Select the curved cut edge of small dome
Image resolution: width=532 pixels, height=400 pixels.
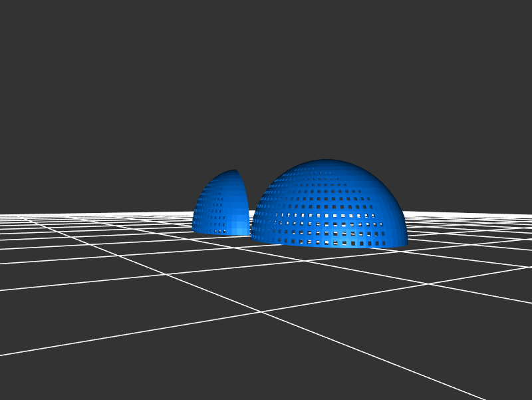point(246,193)
